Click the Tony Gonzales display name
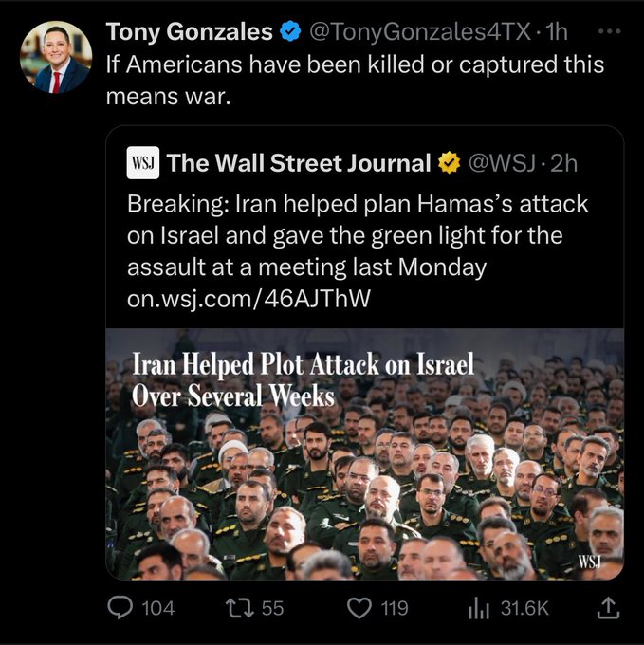This screenshot has width=644, height=645. click(190, 32)
